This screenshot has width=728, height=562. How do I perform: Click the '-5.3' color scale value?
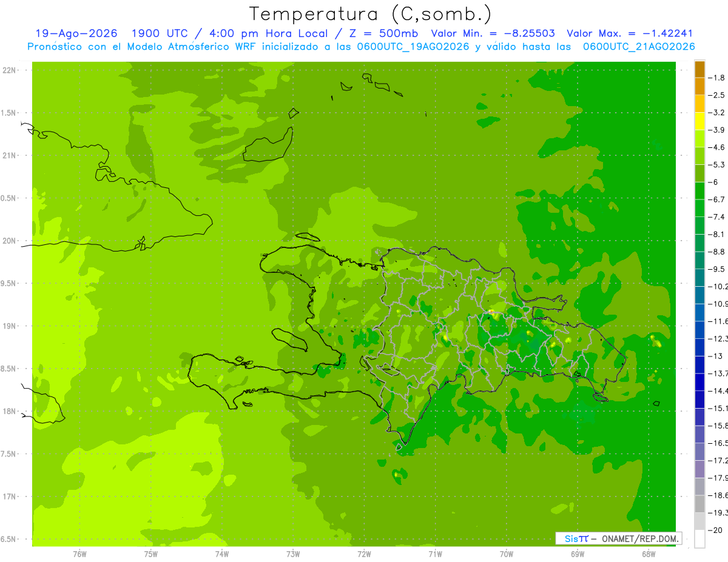(x=716, y=164)
